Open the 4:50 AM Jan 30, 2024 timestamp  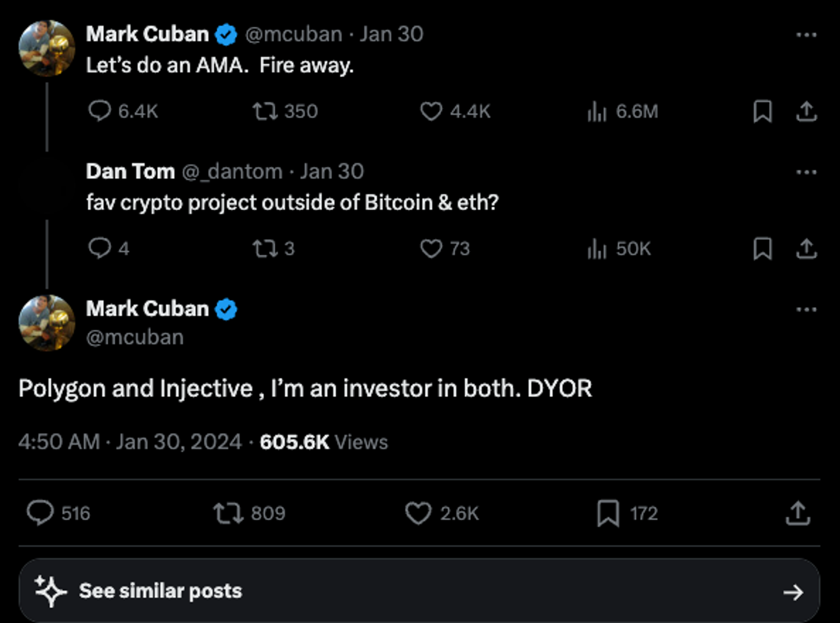coord(130,442)
